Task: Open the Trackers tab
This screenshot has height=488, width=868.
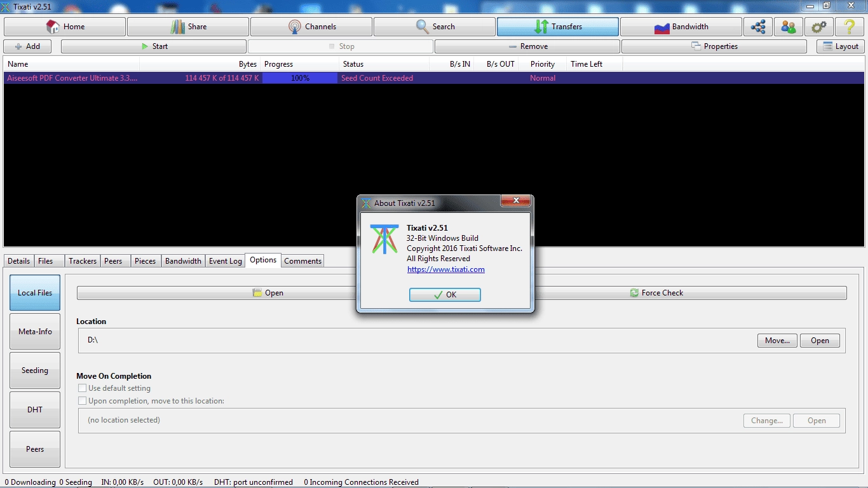Action: point(83,261)
